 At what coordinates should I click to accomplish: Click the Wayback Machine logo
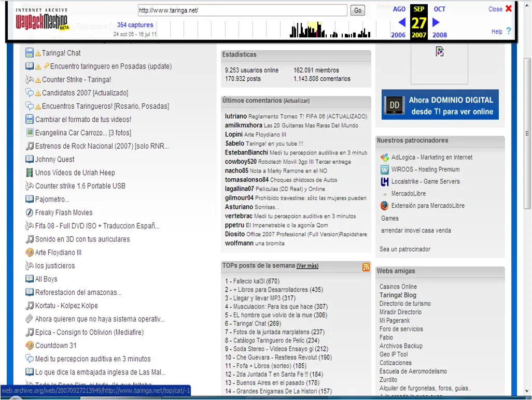[x=42, y=20]
